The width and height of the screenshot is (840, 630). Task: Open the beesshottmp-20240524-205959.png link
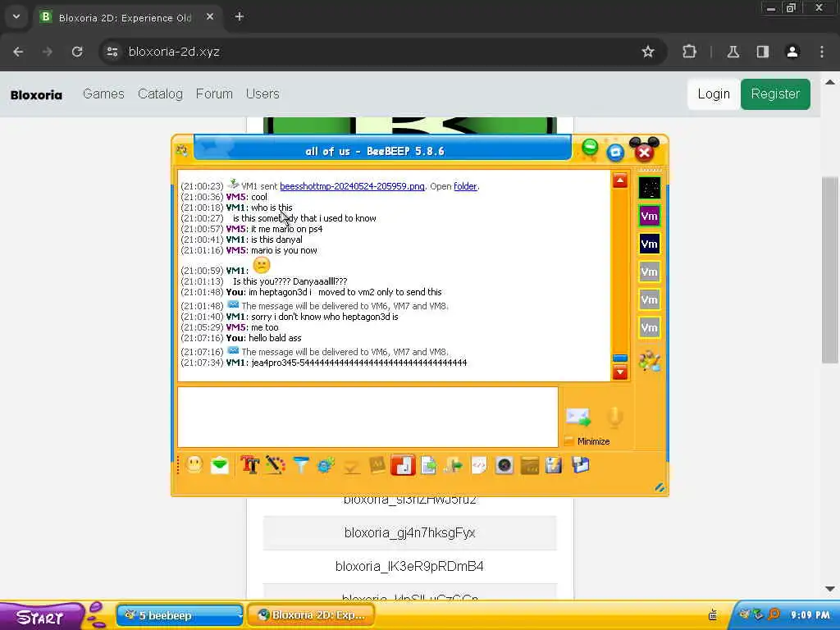[352, 186]
